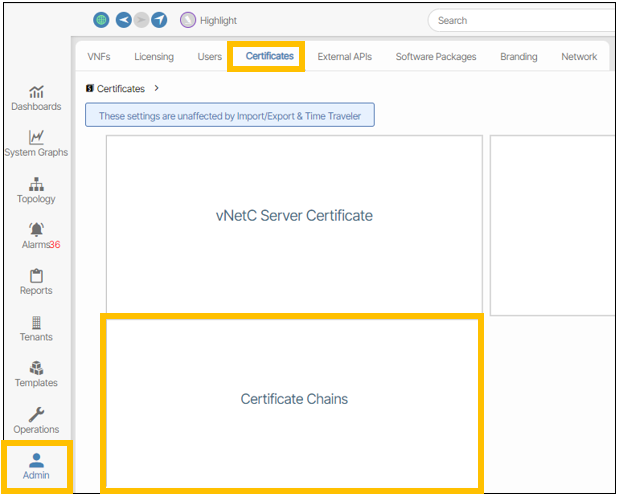Open Reports from sidebar
Image resolution: width=618 pixels, height=497 pixels.
coord(36,282)
